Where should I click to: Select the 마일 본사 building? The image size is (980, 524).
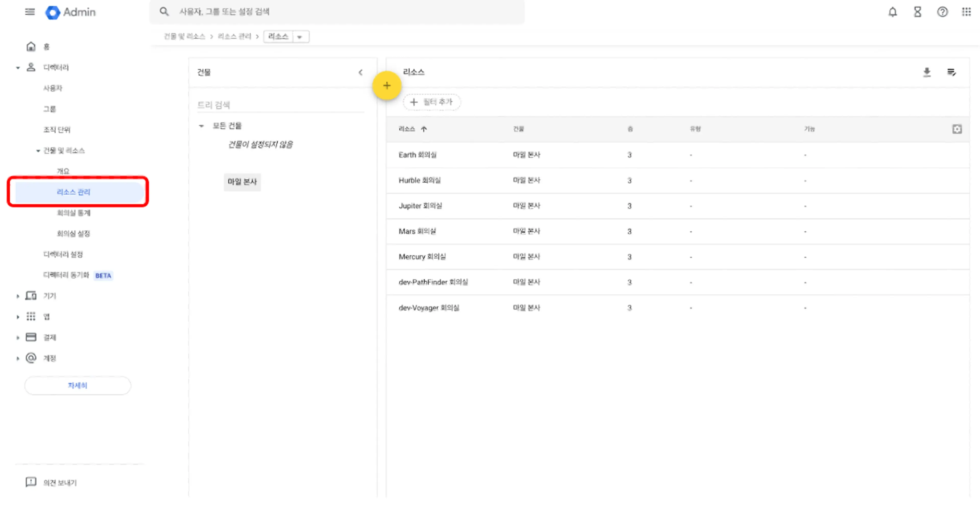point(242,182)
